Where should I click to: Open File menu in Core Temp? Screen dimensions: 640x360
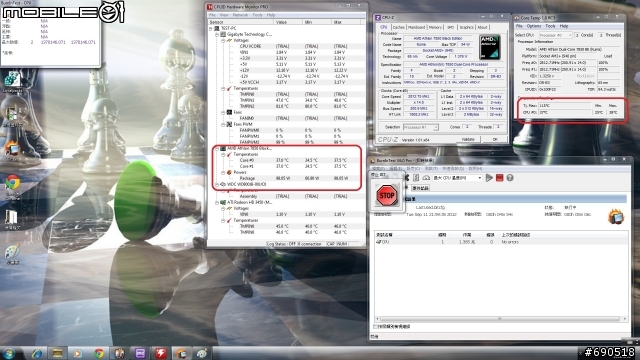(x=519, y=26)
